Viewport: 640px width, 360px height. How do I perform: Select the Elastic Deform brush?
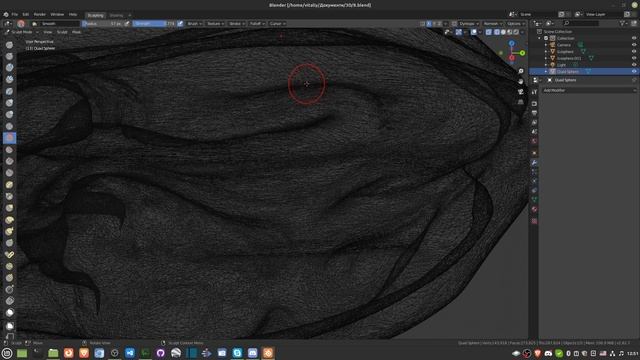click(9, 220)
